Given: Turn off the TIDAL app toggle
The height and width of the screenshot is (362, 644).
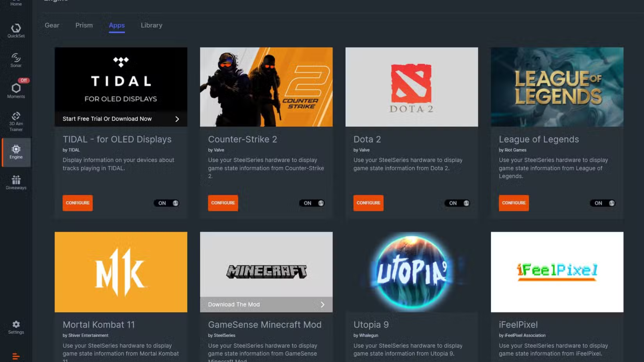Looking at the screenshot, I should coord(167,203).
